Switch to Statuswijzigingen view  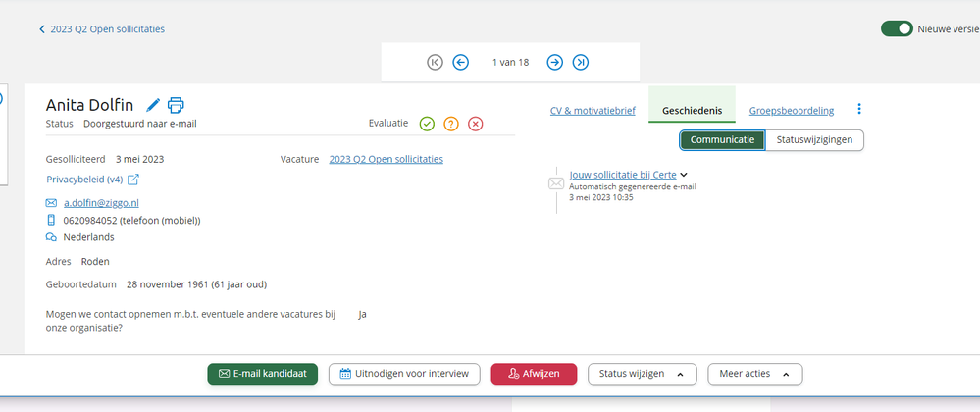click(x=814, y=140)
